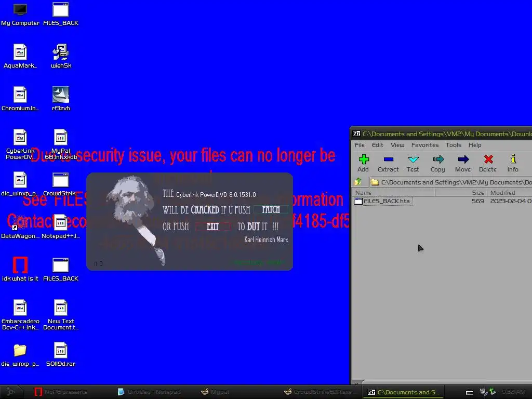Select the CrowdStrik... desktop icon
Viewport: 532px width, 399px height.
[61, 184]
